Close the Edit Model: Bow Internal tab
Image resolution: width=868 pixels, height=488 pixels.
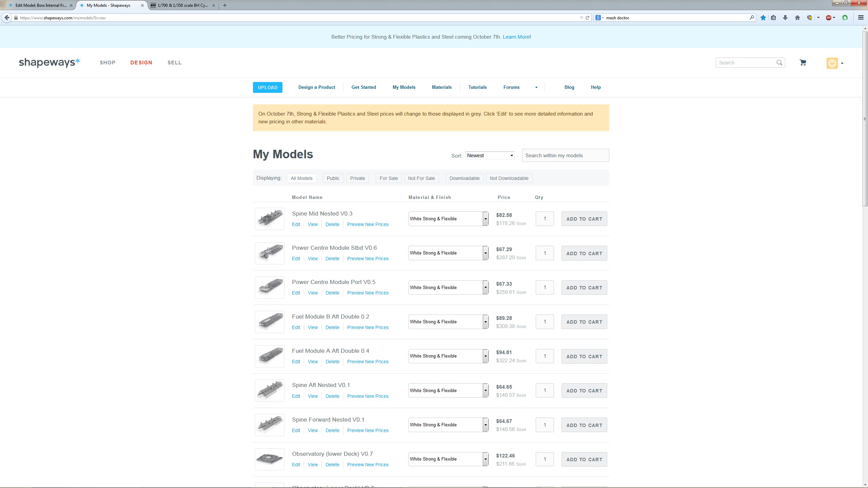click(x=71, y=5)
